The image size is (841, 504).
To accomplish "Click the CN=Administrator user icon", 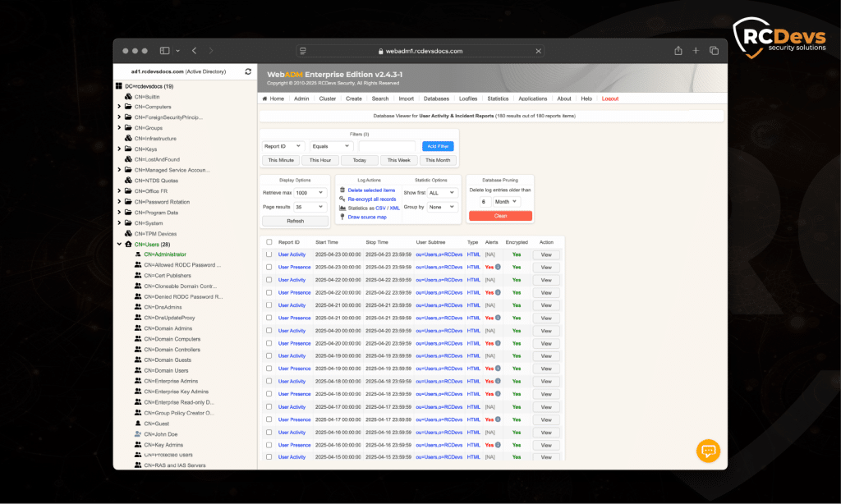I will (138, 254).
